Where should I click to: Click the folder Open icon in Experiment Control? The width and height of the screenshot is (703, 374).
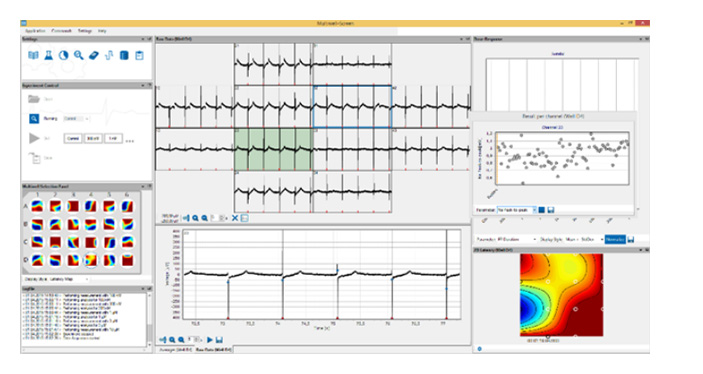click(x=34, y=99)
